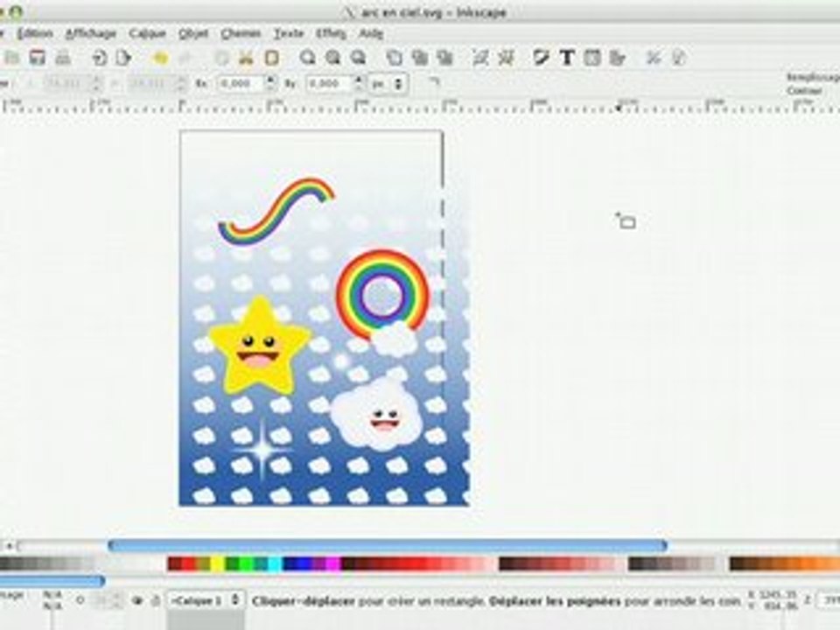Image resolution: width=840 pixels, height=630 pixels.
Task: Ungroup selected objects icon
Action: pos(507,58)
